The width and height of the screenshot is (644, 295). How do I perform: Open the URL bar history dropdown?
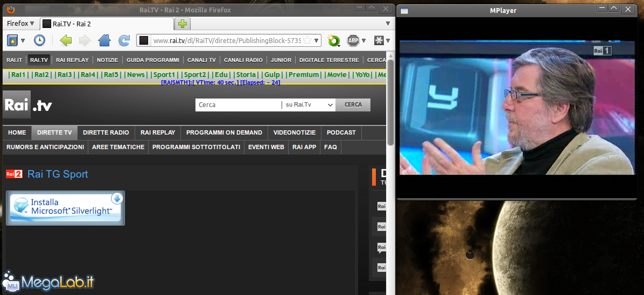click(317, 40)
